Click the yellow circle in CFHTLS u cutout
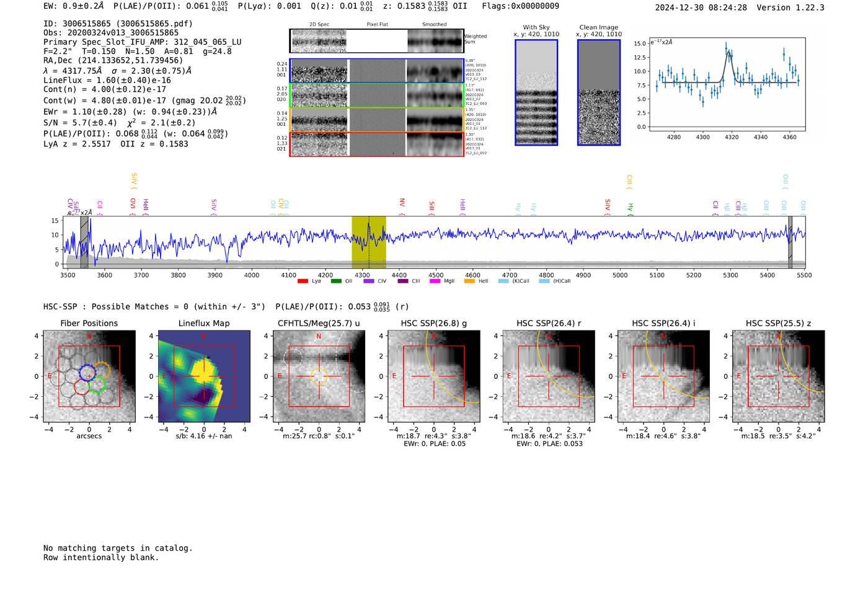This screenshot has width=868, height=591. coord(319,376)
